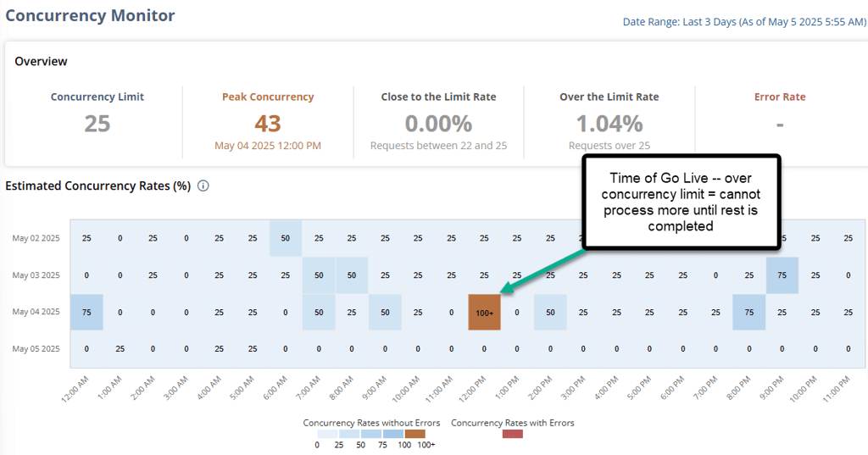Screen dimensions: 868x455
Task: Click the May 04 2025 row label
Action: [x=36, y=312]
